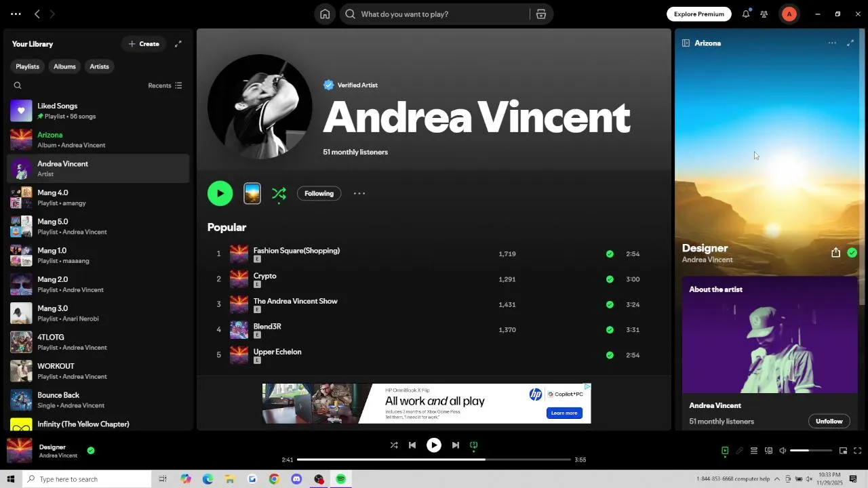Adjust the volume slider
The width and height of the screenshot is (868, 488).
click(x=811, y=451)
